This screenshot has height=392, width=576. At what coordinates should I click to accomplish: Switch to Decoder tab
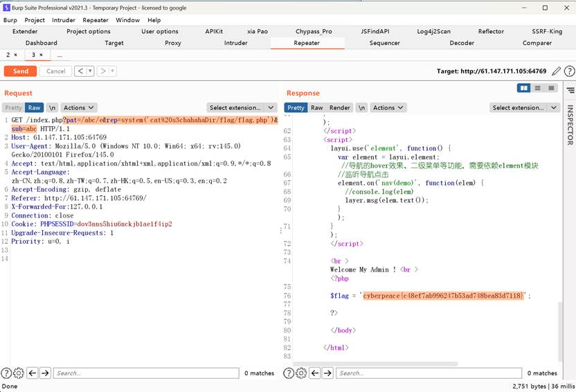tap(461, 43)
